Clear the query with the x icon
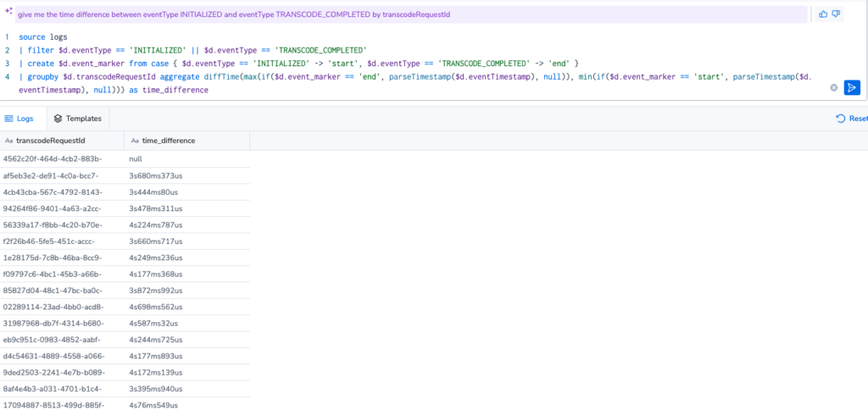The width and height of the screenshot is (868, 411). (834, 87)
